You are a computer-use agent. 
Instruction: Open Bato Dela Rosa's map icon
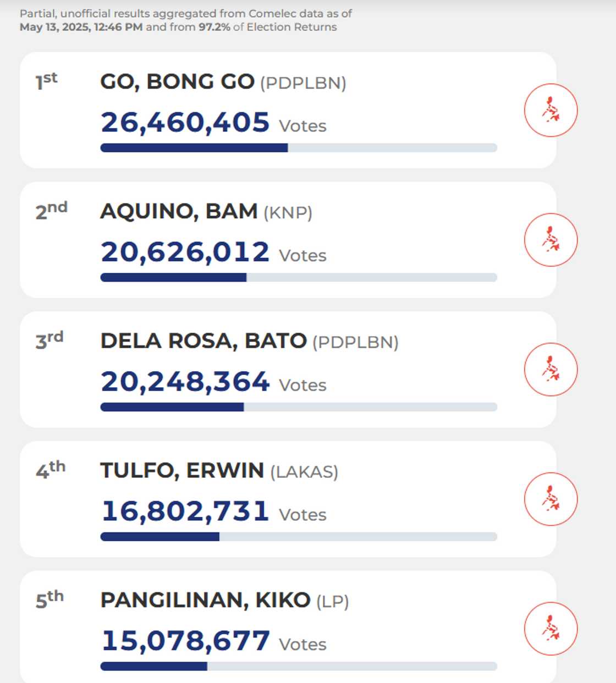pos(551,370)
